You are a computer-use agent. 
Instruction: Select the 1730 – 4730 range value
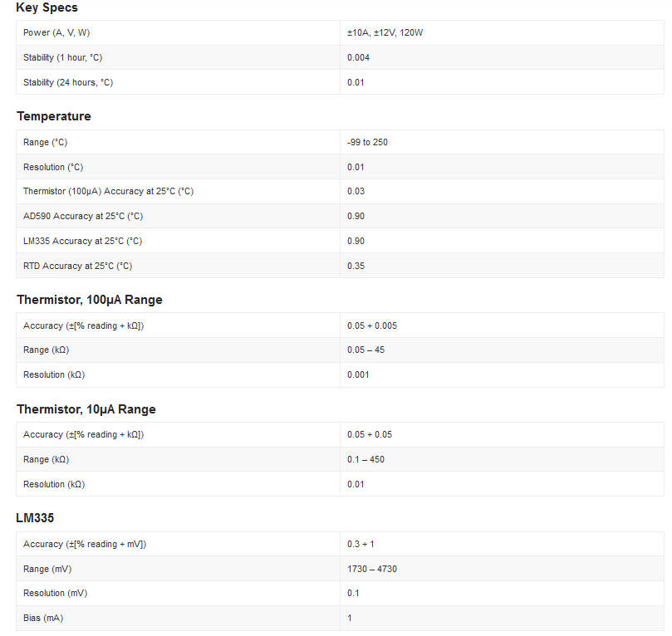pyautogui.click(x=372, y=569)
